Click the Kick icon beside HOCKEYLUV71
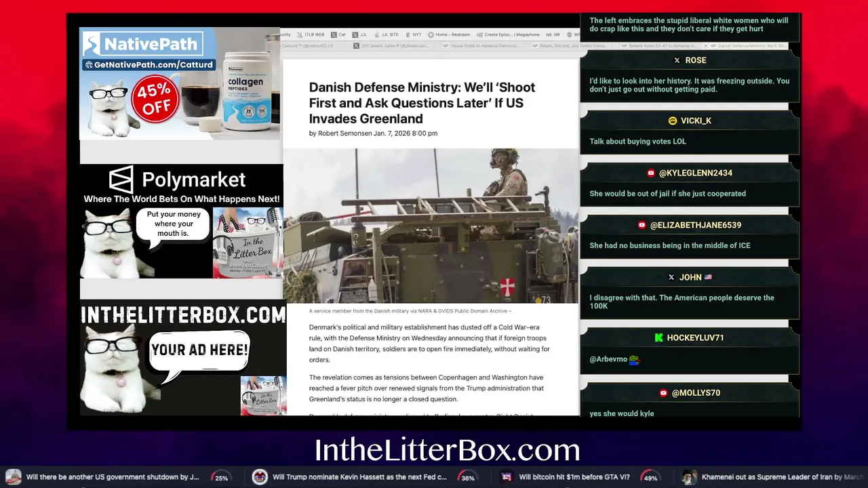The image size is (868, 488). click(x=658, y=338)
